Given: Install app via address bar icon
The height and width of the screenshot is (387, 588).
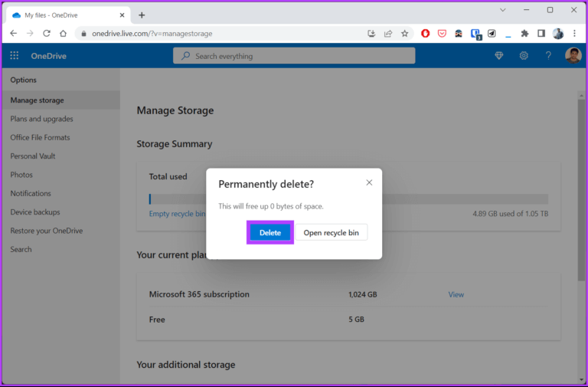Looking at the screenshot, I should 371,34.
